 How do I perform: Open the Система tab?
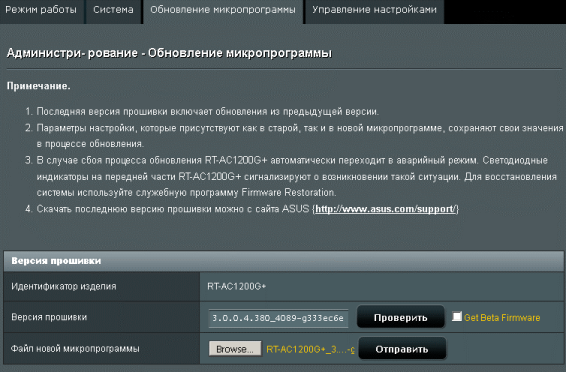tap(113, 11)
